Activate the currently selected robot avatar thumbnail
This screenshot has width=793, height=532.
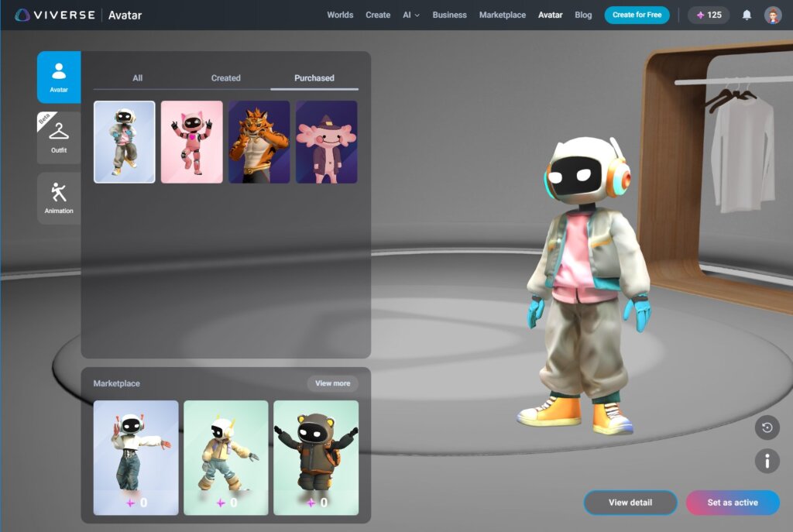click(x=125, y=141)
